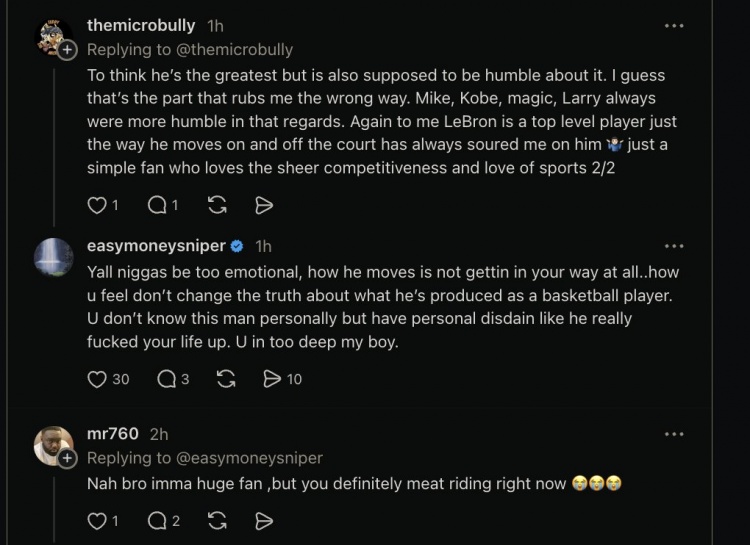
Task: Open more options for easymoneysniper's post
Action: [x=674, y=246]
